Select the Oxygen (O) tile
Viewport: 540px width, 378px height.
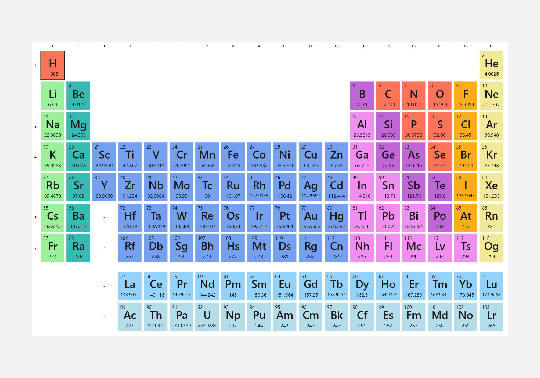(x=440, y=96)
